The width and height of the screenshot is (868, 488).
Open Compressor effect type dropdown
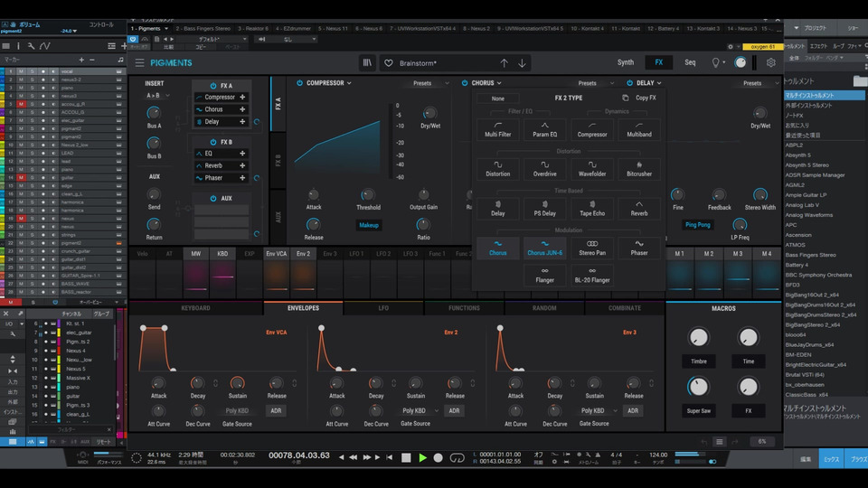coord(329,83)
